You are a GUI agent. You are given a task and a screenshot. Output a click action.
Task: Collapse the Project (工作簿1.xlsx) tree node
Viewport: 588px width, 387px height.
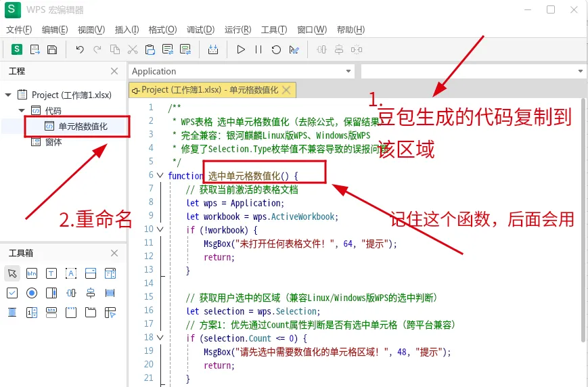[x=8, y=95]
